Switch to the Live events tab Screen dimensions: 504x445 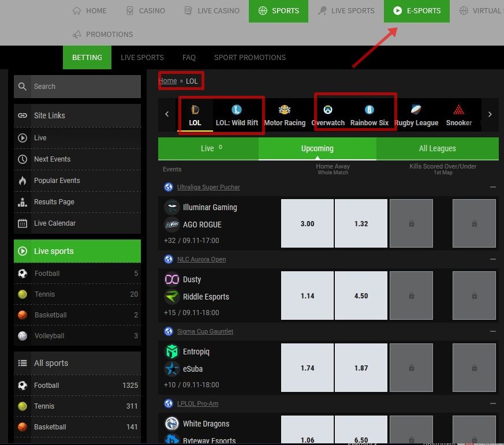[208, 149]
